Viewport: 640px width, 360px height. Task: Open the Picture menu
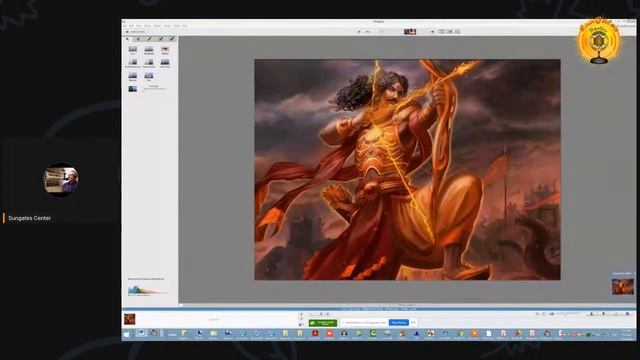pyautogui.click(x=157, y=26)
